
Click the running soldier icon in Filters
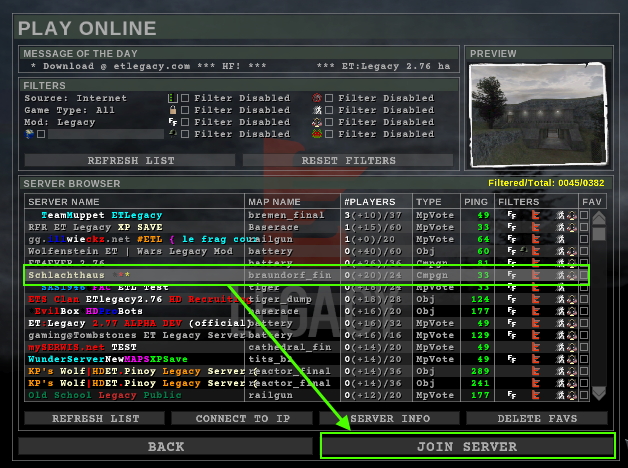click(x=317, y=110)
